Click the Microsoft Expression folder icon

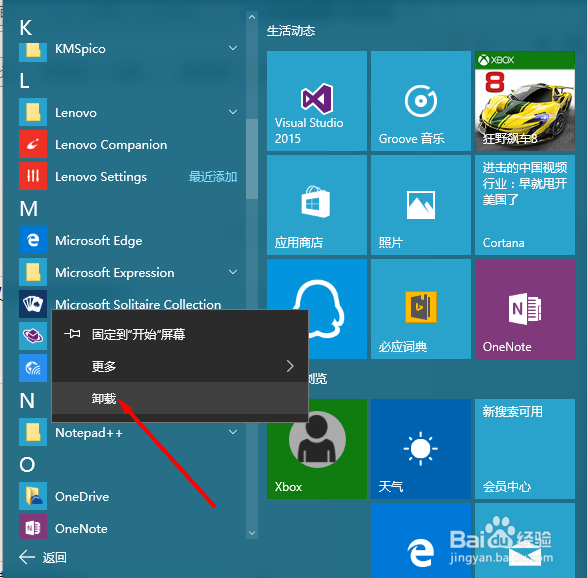(x=33, y=272)
